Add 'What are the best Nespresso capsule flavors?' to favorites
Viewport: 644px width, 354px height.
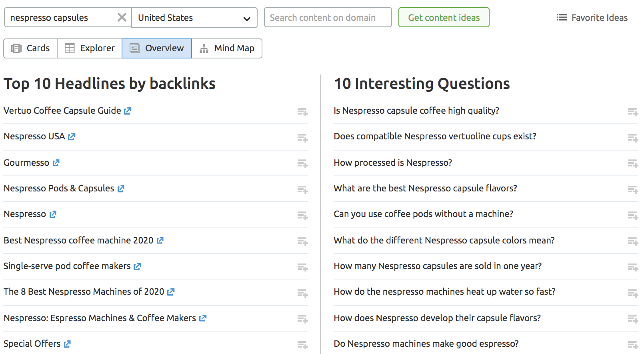pos(633,189)
